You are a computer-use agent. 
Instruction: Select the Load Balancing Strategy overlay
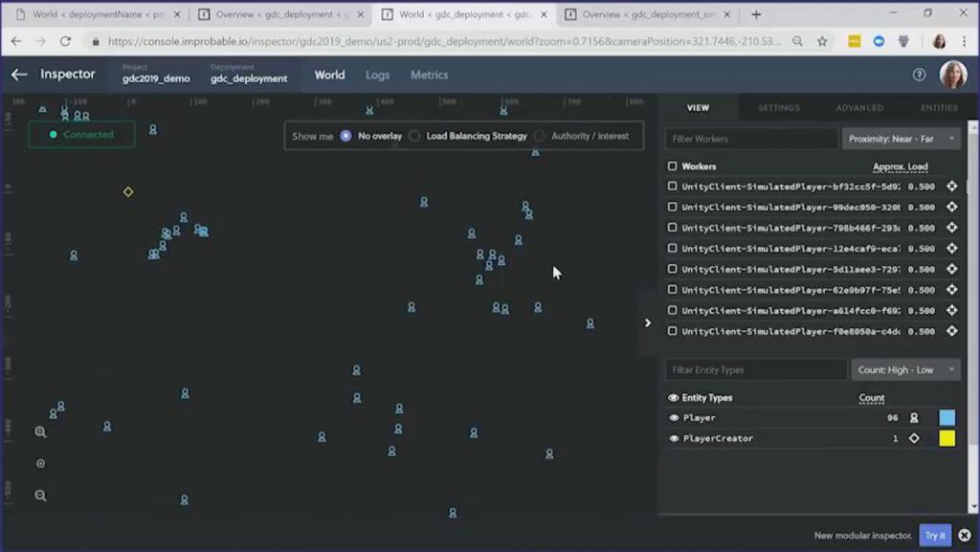click(x=414, y=136)
